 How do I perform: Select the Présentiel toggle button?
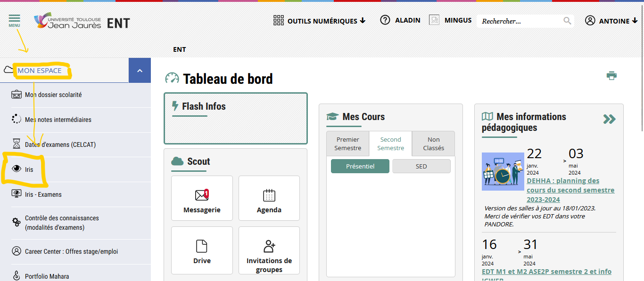point(360,166)
